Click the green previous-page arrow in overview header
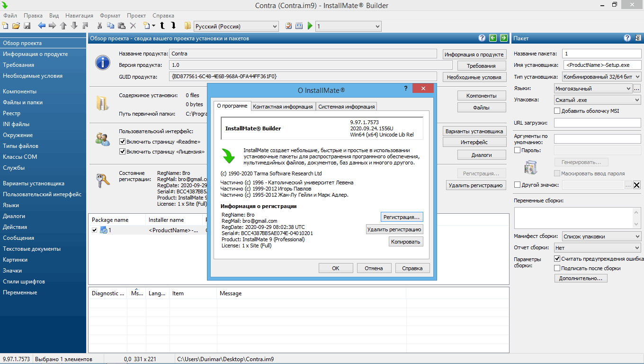 [493, 38]
